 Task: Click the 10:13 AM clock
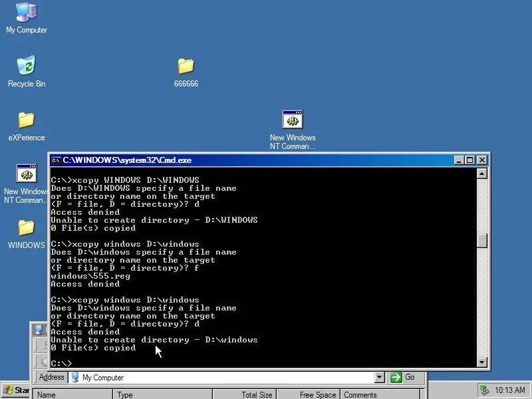pyautogui.click(x=509, y=390)
